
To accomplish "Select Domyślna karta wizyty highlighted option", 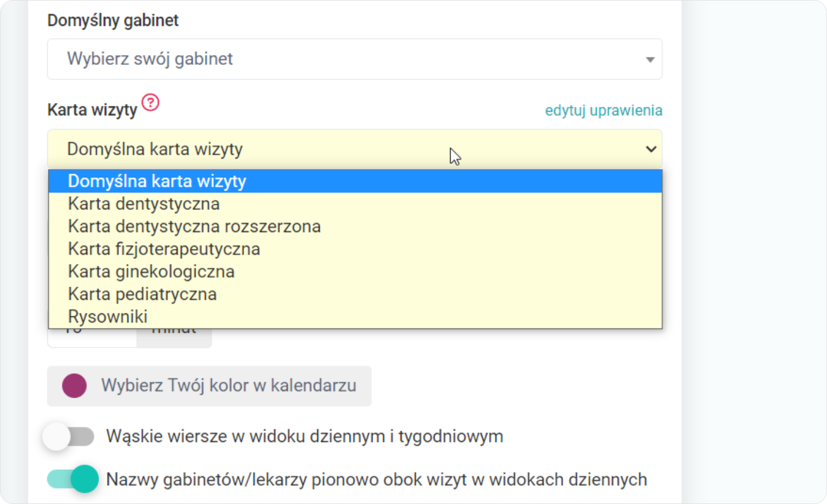I will coord(355,181).
